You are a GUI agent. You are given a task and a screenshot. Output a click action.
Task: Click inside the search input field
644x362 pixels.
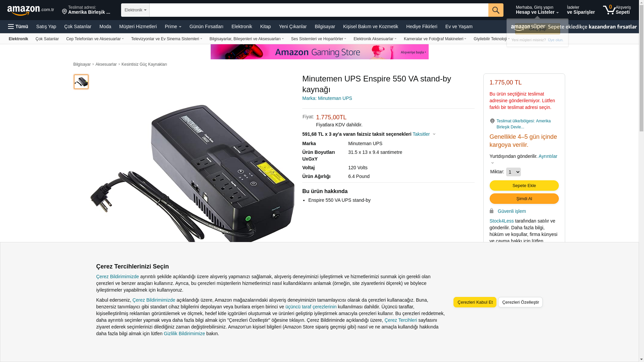click(x=319, y=10)
